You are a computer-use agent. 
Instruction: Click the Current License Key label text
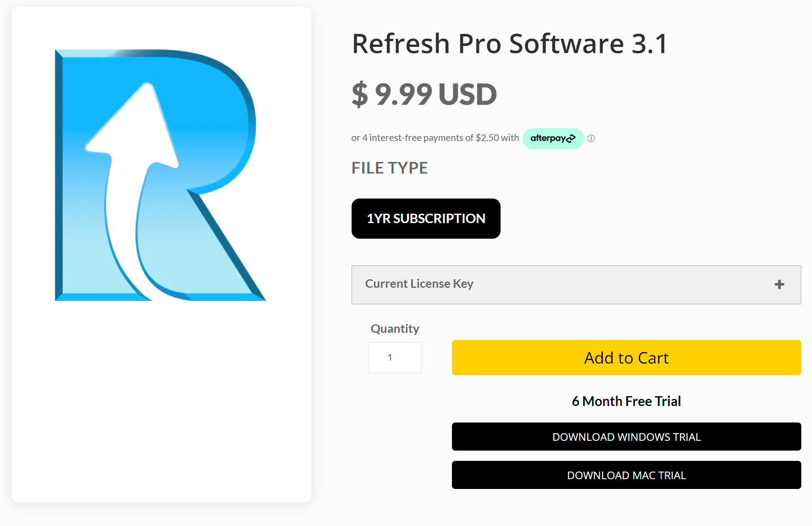point(419,284)
